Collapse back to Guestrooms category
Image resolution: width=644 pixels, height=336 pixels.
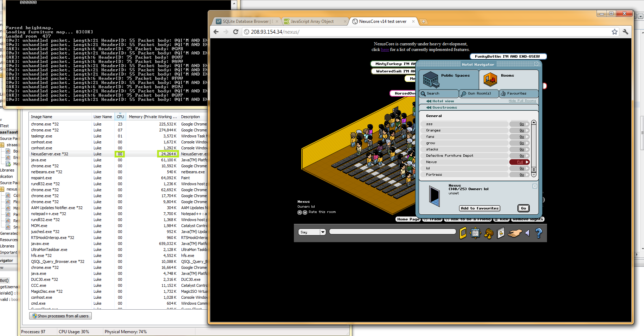tap(442, 108)
